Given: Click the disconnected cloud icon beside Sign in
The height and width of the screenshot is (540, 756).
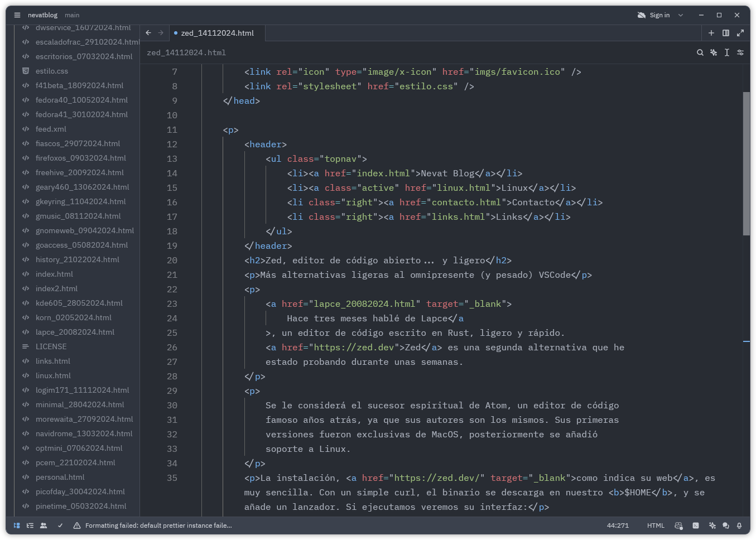Looking at the screenshot, I should tap(642, 15).
